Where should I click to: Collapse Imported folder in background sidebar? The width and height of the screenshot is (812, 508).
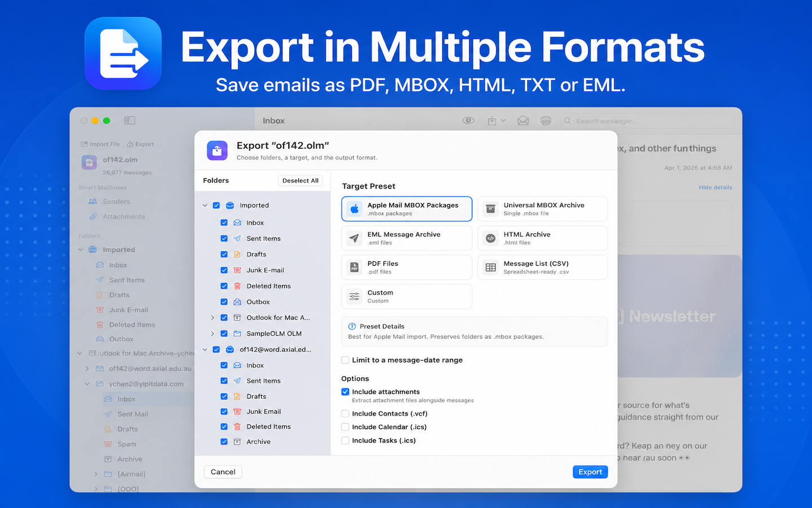pyautogui.click(x=80, y=249)
